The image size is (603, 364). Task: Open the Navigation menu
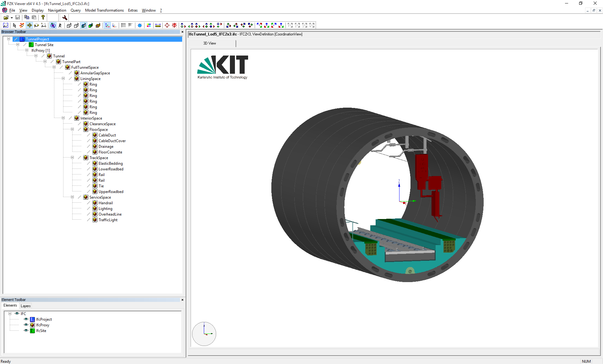click(x=57, y=10)
